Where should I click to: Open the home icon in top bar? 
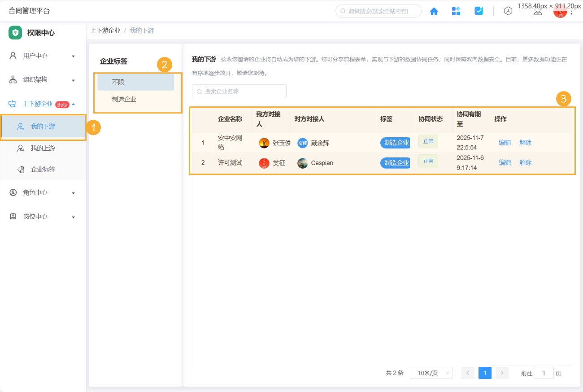point(434,11)
